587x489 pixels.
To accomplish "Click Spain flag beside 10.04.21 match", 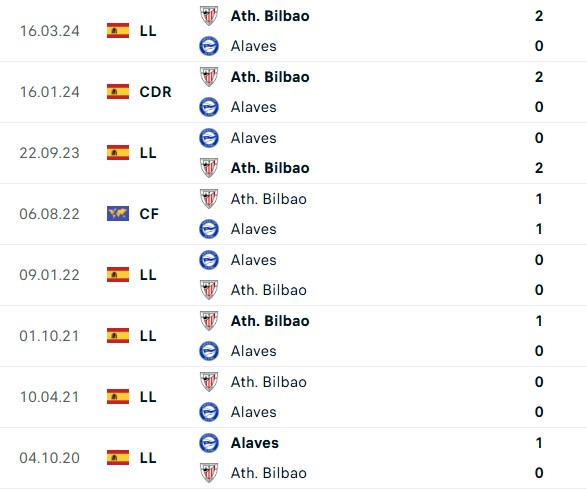I will (x=118, y=397).
